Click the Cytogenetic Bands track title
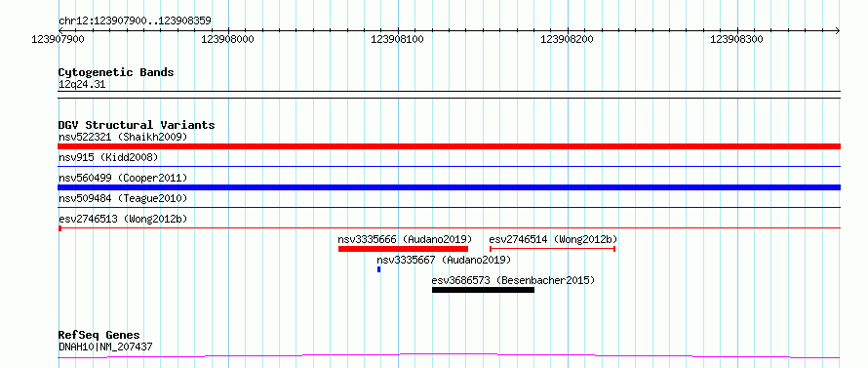This screenshot has height=368, width=868. [x=116, y=72]
